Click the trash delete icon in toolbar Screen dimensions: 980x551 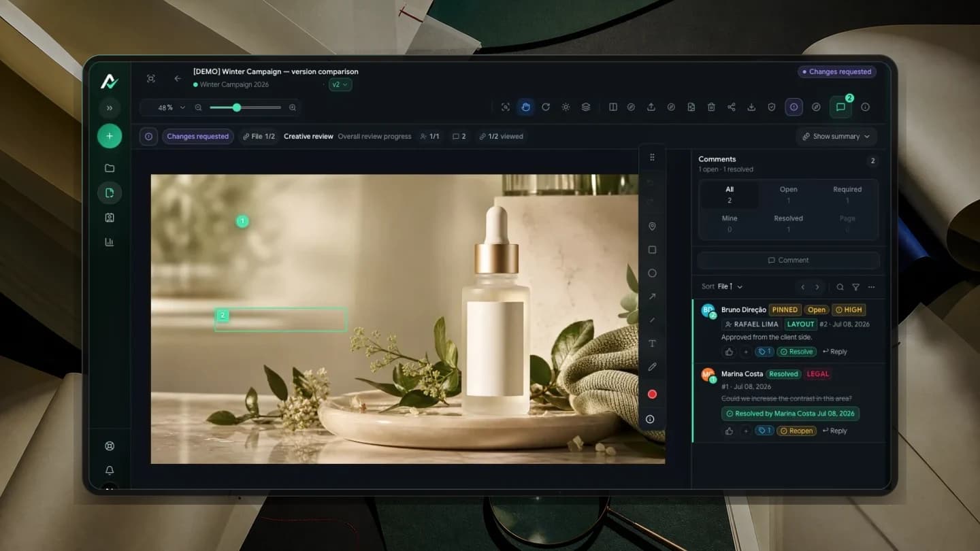[x=711, y=107]
